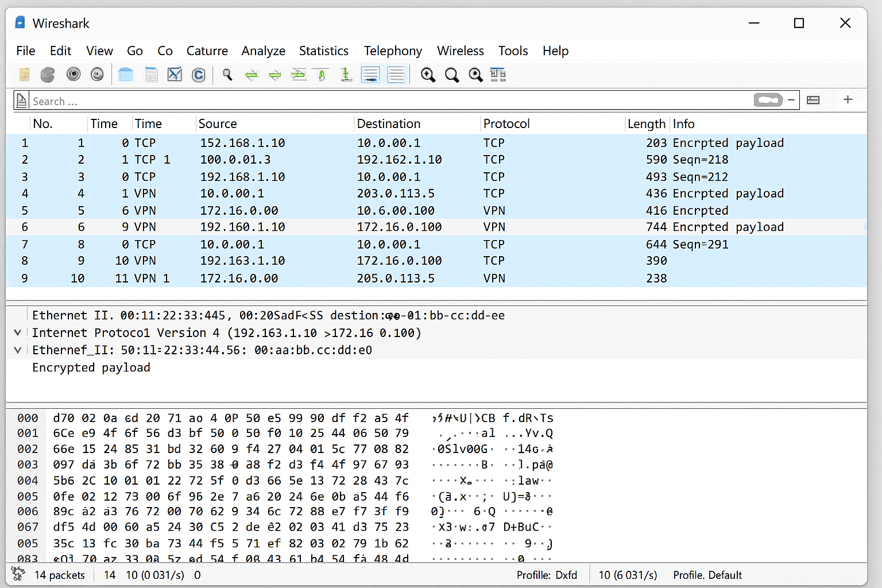This screenshot has height=588, width=882.
Task: Open the File menu
Action: (x=26, y=51)
